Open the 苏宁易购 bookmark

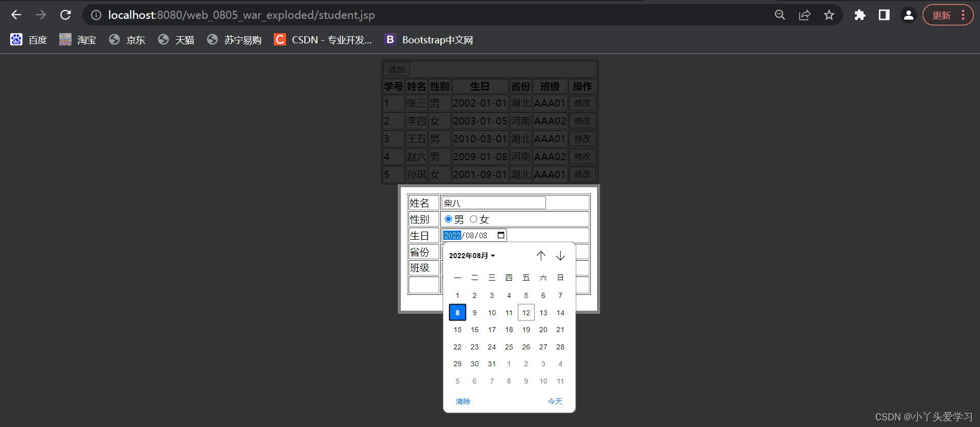click(234, 40)
